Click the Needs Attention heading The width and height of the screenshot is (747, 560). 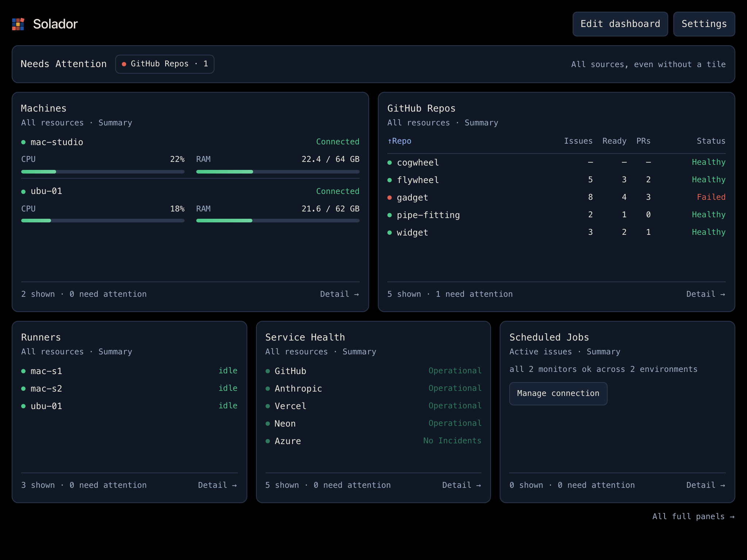[x=64, y=64]
